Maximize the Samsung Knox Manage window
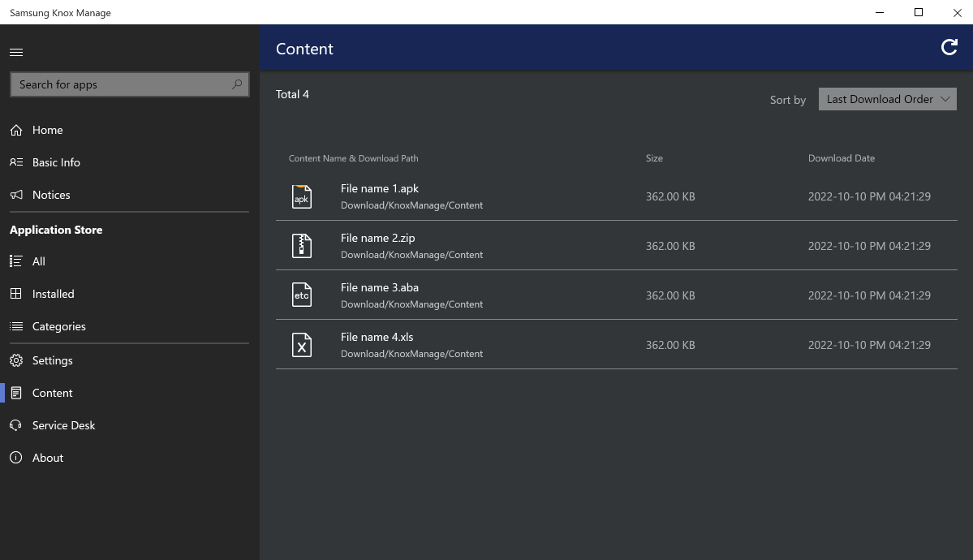The image size is (973, 560). coord(919,12)
